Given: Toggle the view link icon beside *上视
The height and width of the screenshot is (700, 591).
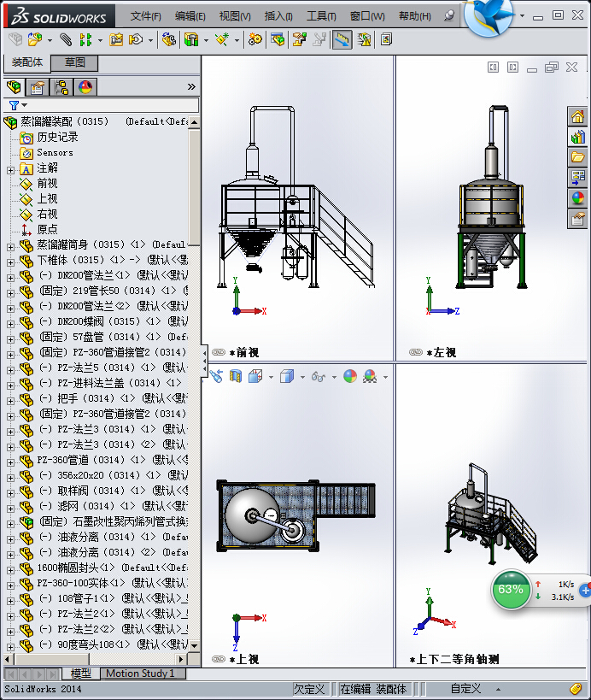Looking at the screenshot, I should [219, 659].
